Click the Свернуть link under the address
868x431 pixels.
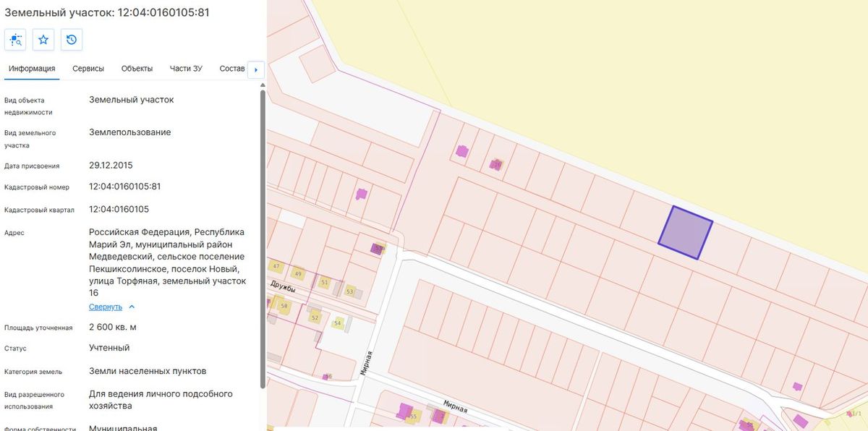pos(106,307)
